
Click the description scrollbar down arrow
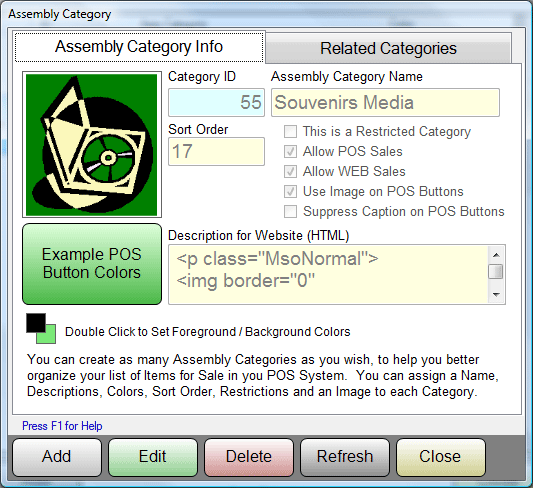coord(496,294)
